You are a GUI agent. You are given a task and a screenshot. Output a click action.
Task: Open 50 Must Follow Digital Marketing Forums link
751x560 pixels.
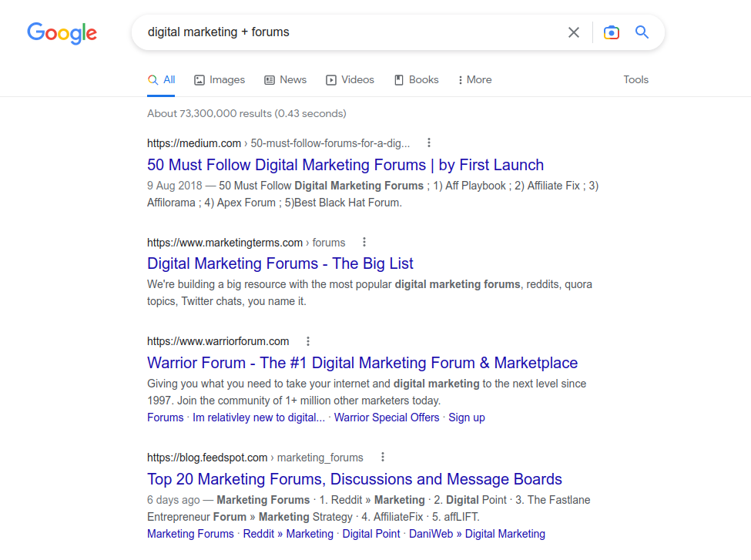click(x=345, y=165)
